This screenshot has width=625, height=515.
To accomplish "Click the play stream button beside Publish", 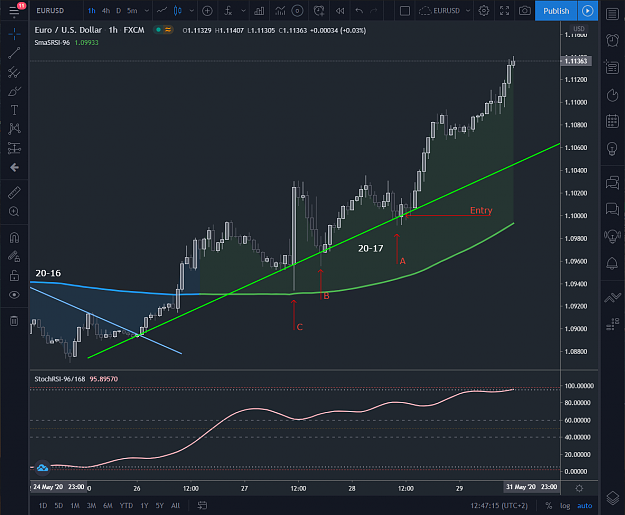I will 588,11.
